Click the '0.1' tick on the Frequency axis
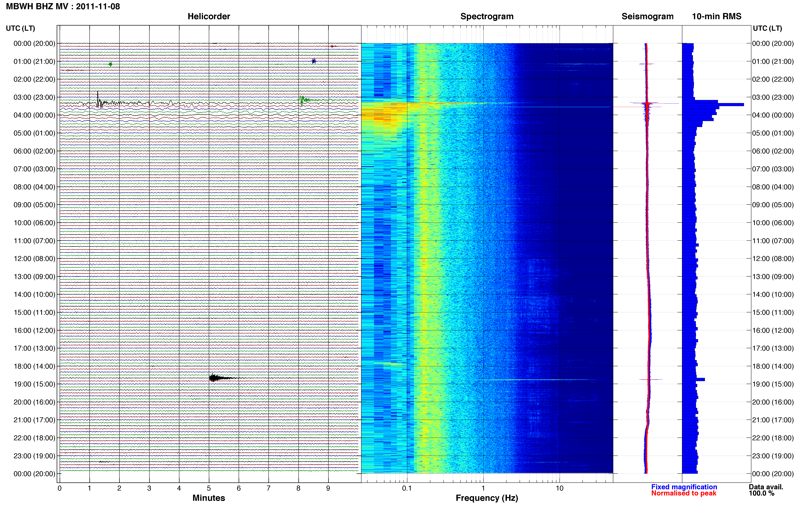The width and height of the screenshot is (812, 508). tap(407, 488)
